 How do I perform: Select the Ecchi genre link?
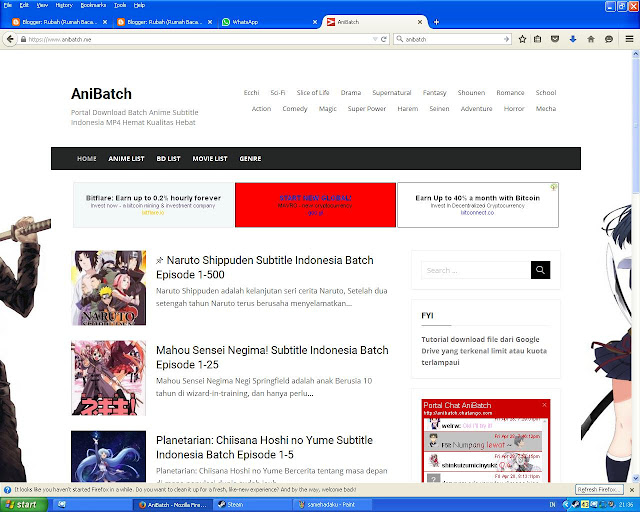[x=251, y=93]
